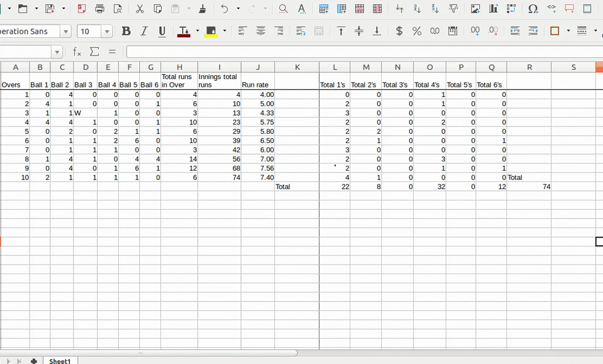Format cells as currency with dollar icon

point(399,31)
